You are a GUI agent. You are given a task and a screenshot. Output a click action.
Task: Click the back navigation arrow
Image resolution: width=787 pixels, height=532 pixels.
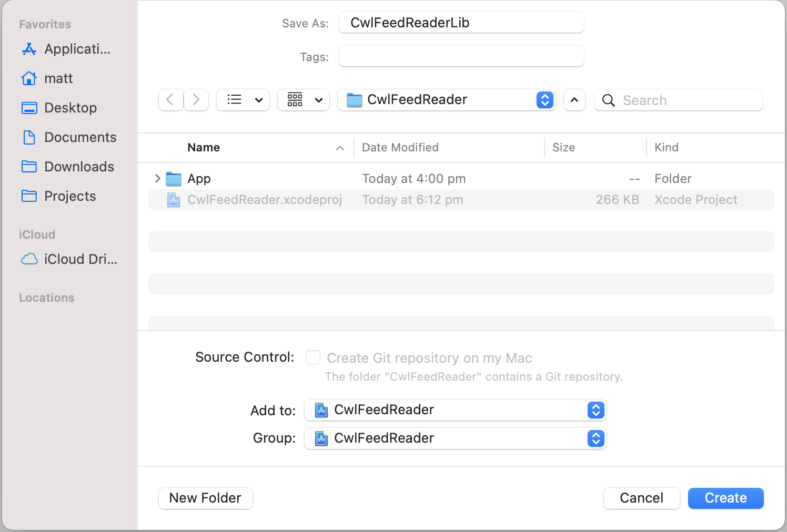tap(170, 100)
